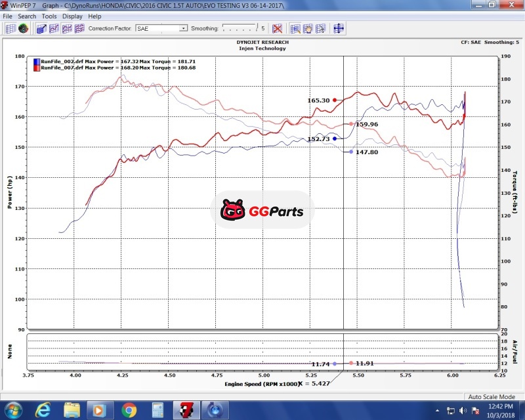525x420 pixels.
Task: Select the magnifier zoom tool
Action: click(x=295, y=28)
